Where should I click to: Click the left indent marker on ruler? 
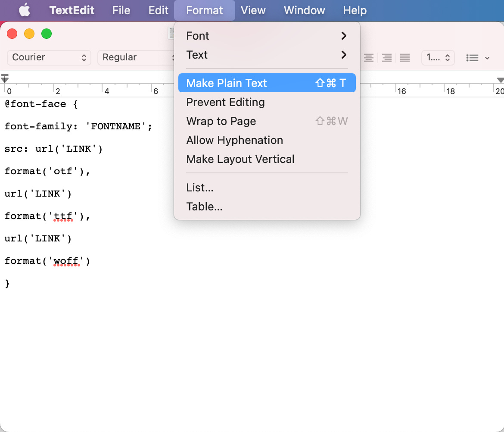click(x=4, y=78)
